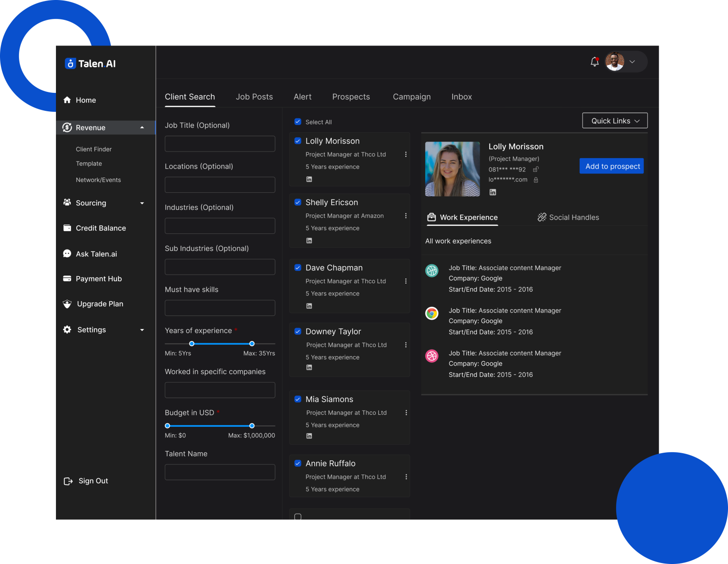Click the Talen AI logo
The height and width of the screenshot is (564, 728).
pos(90,63)
